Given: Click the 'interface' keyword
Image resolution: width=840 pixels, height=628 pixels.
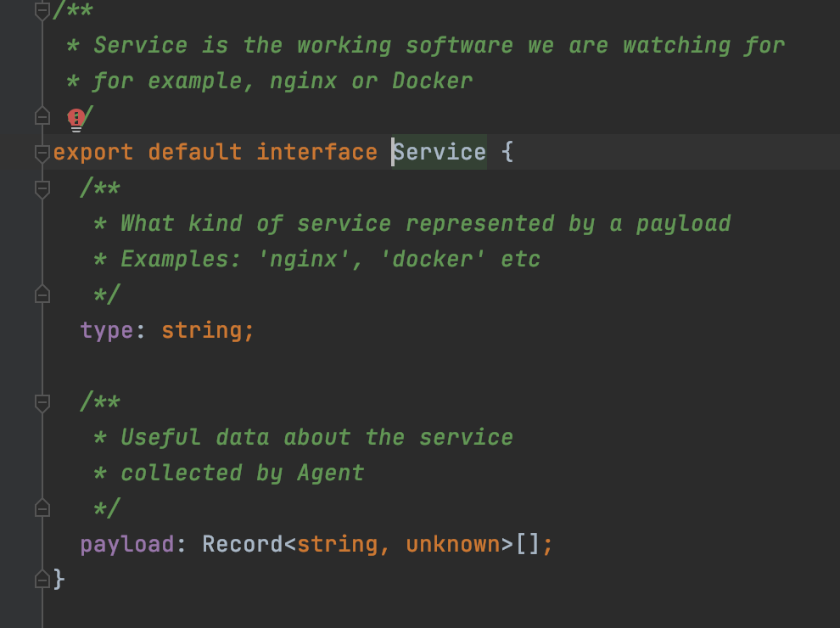Looking at the screenshot, I should [x=317, y=152].
